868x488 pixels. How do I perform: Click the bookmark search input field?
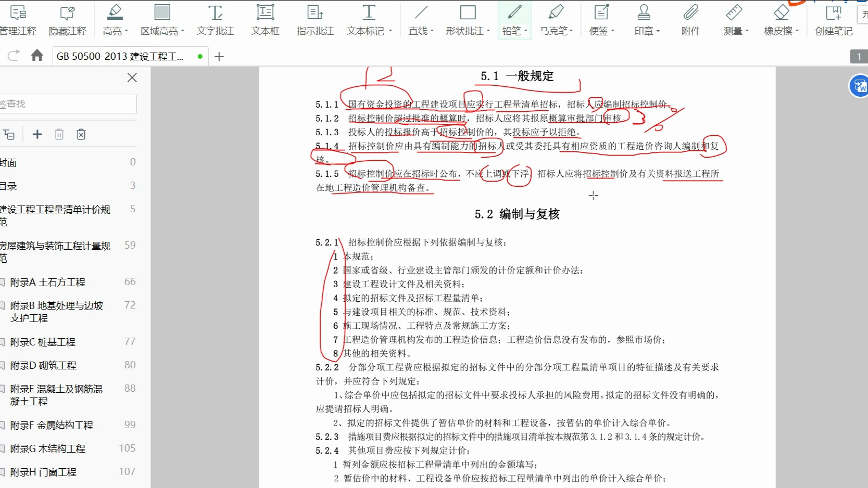[68, 104]
